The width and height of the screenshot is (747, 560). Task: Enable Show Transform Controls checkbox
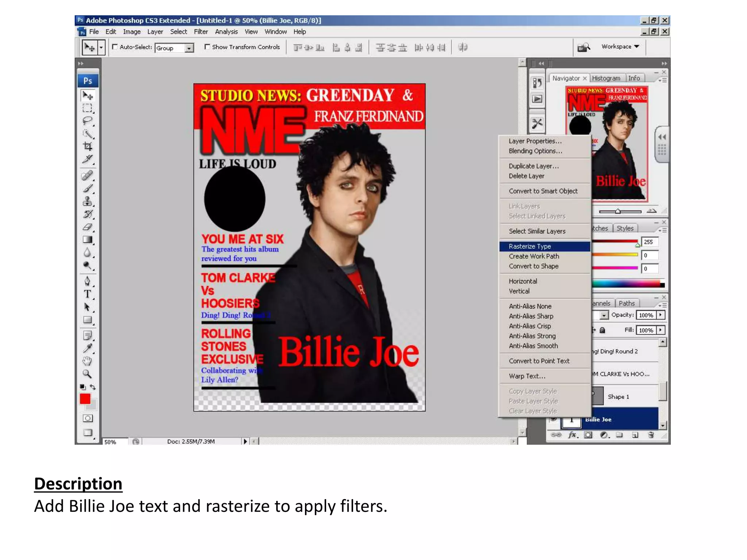207,47
